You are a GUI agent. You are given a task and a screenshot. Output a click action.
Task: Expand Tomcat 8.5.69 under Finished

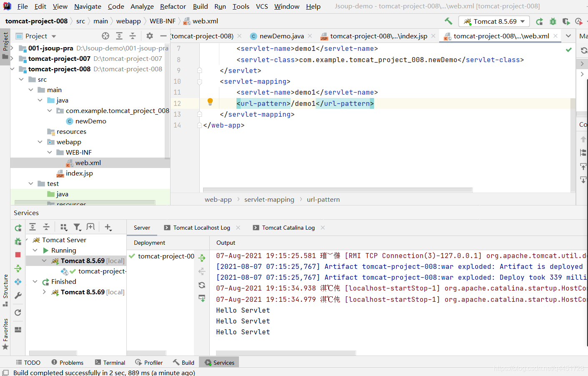(x=44, y=292)
